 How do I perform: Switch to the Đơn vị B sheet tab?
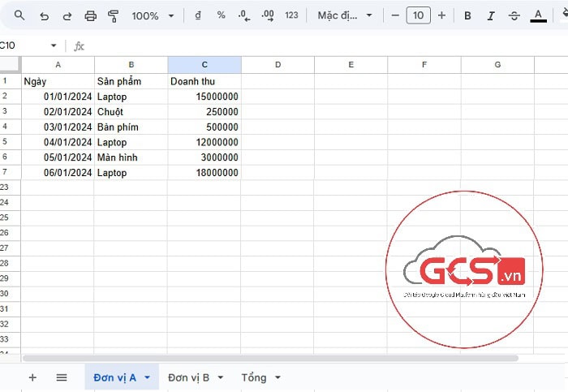click(195, 377)
